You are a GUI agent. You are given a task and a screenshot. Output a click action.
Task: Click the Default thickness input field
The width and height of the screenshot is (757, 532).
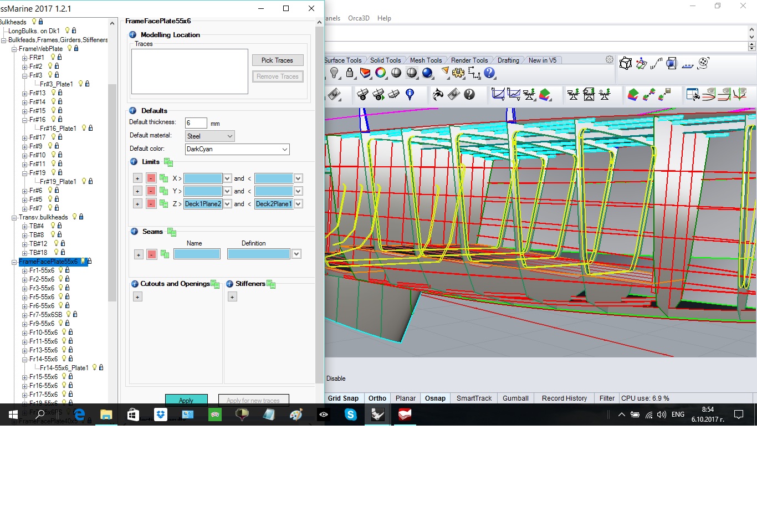tap(196, 123)
